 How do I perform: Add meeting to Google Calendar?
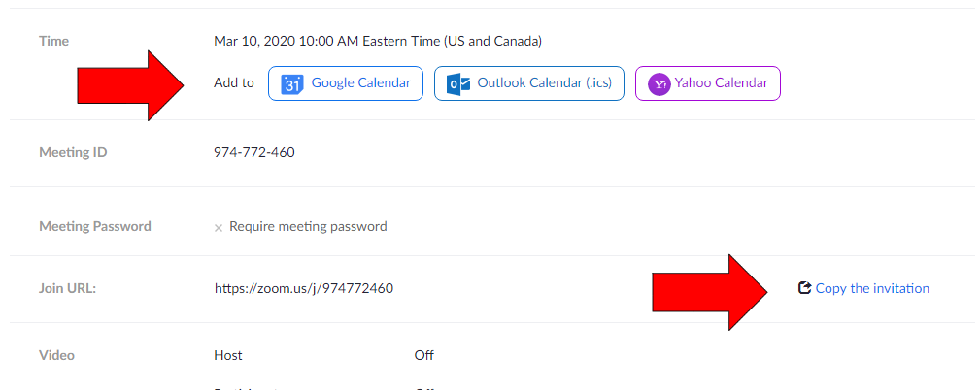[x=346, y=83]
